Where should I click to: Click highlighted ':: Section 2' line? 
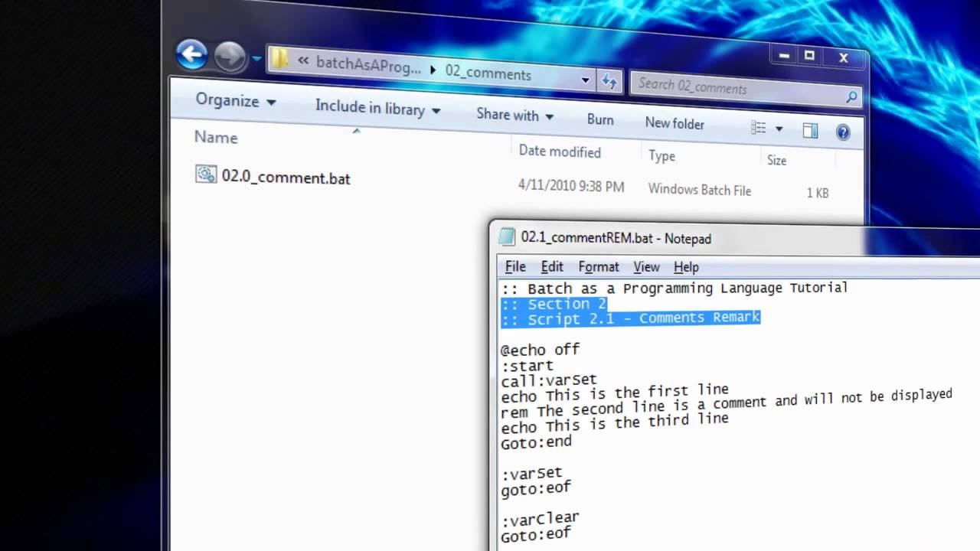(x=554, y=304)
